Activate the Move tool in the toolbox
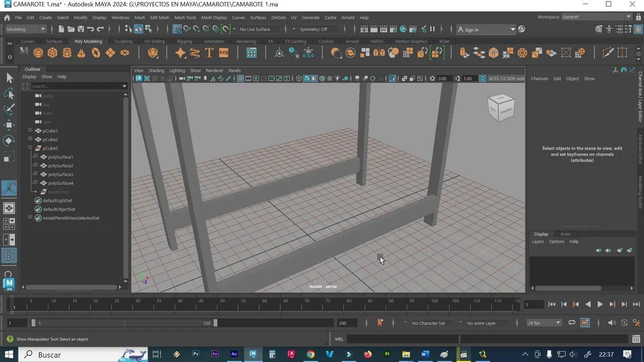644x362 pixels. point(9,125)
